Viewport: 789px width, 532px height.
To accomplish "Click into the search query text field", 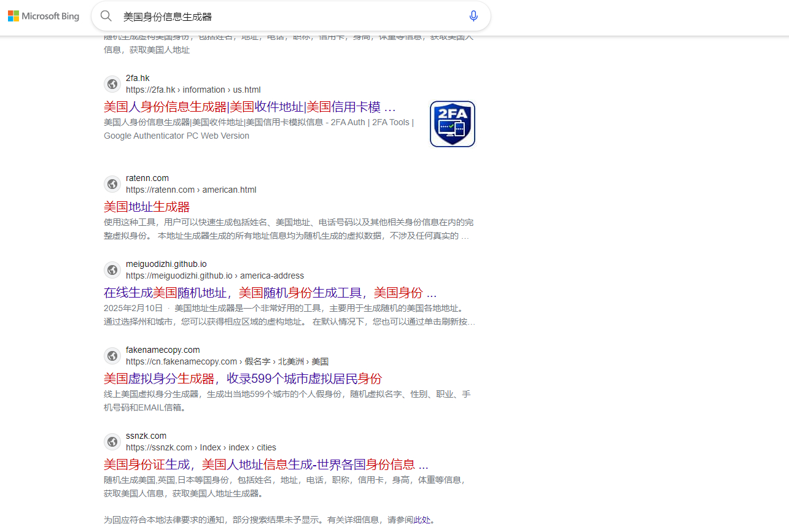I will coord(289,17).
